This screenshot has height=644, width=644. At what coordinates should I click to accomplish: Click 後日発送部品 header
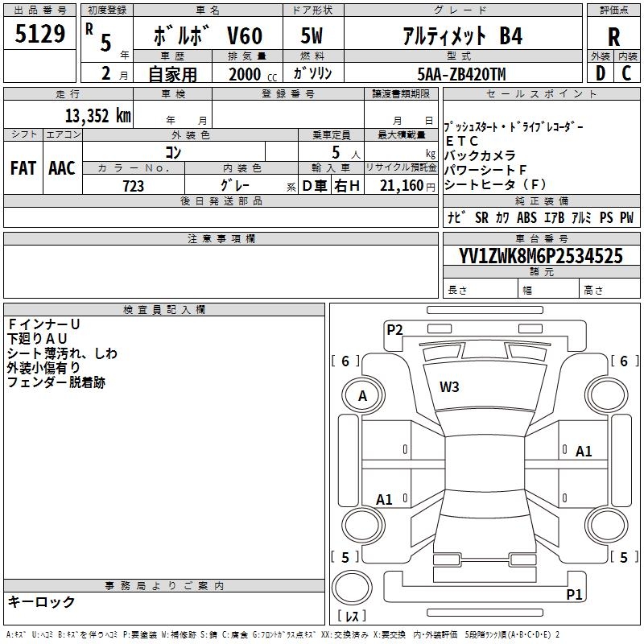coord(221,200)
